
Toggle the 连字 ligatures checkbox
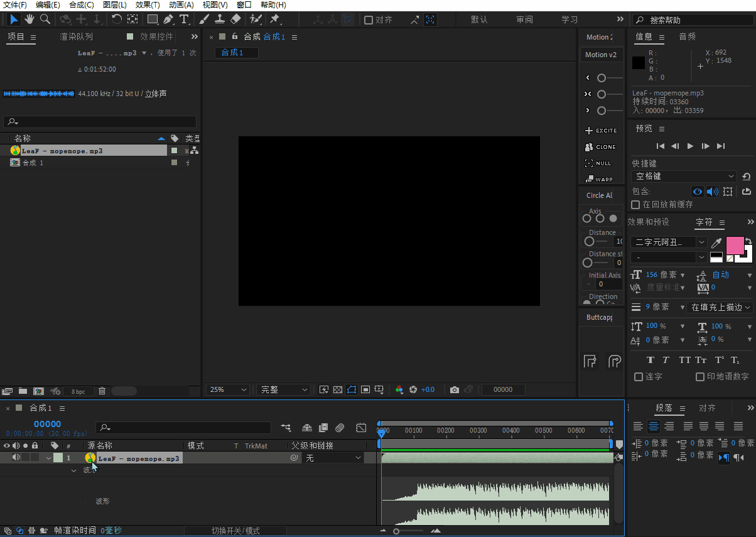(x=639, y=377)
